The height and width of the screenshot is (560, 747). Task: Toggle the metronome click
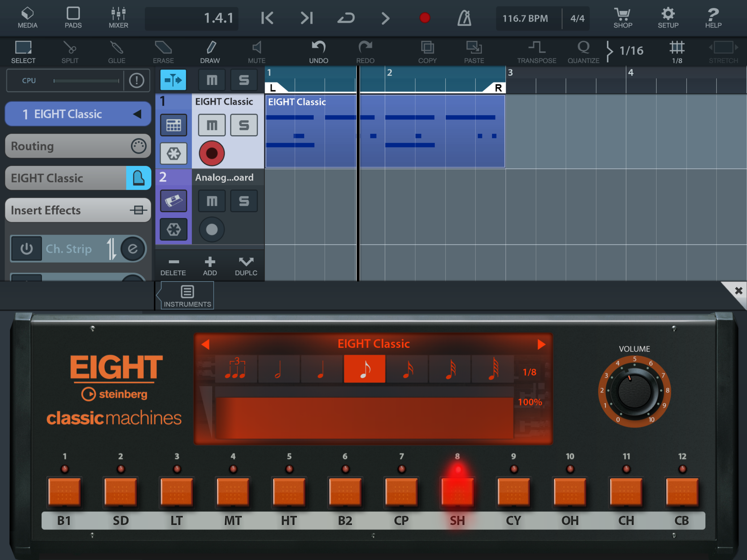tap(464, 18)
